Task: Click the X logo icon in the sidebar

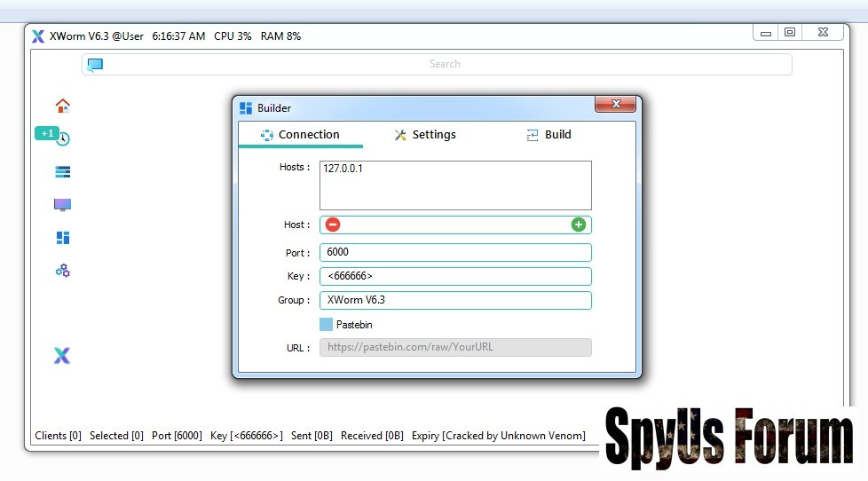Action: pyautogui.click(x=61, y=356)
